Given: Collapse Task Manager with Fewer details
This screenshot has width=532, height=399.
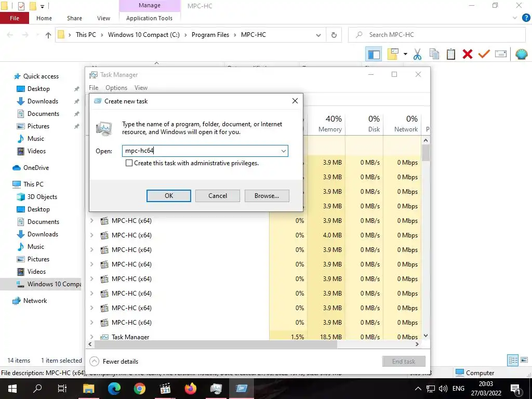Looking at the screenshot, I should point(114,362).
